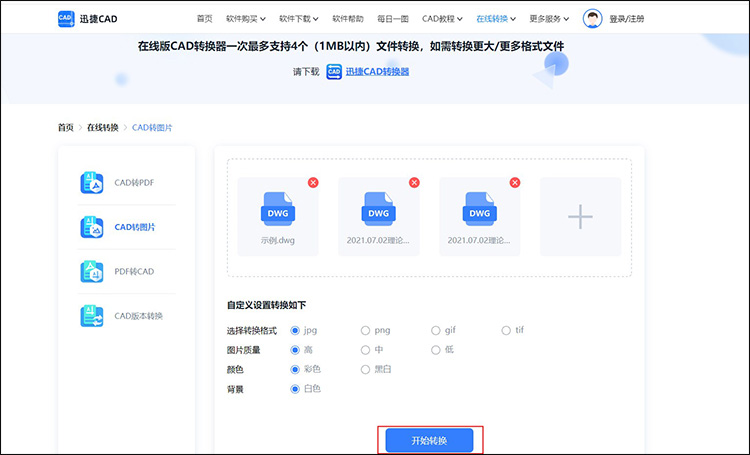Select tif output format
The height and width of the screenshot is (455, 750).
coord(506,331)
